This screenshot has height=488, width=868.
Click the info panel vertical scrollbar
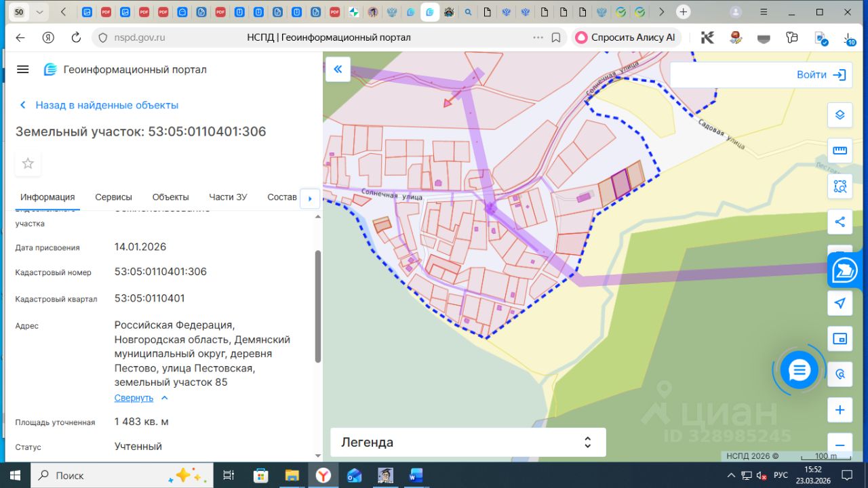pyautogui.click(x=318, y=305)
